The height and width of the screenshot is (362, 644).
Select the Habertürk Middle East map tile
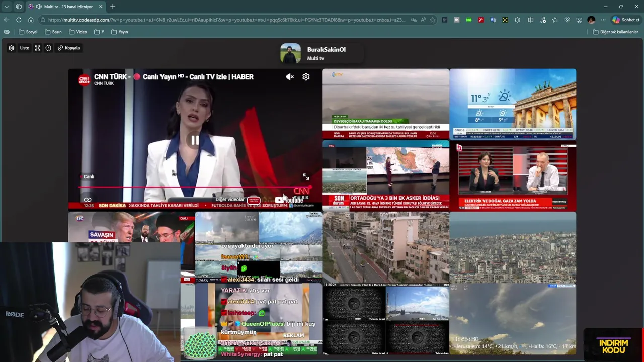point(385,176)
